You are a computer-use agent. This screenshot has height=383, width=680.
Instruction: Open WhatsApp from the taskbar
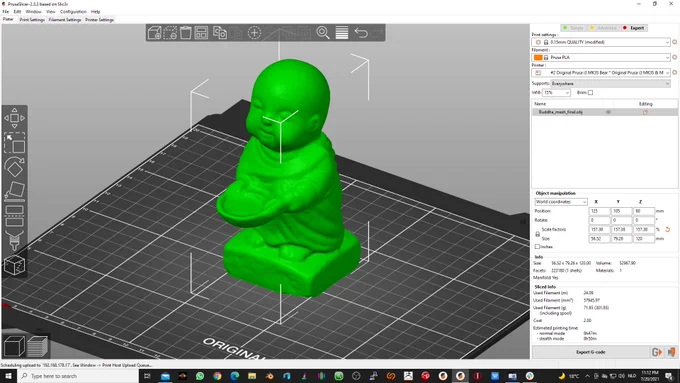point(200,376)
